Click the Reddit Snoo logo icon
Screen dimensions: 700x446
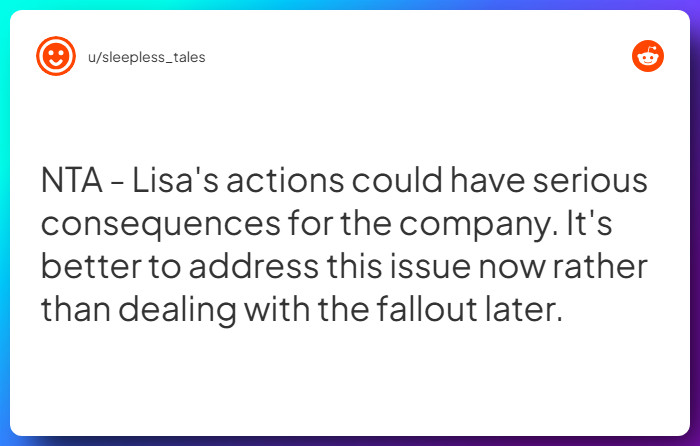(x=647, y=56)
